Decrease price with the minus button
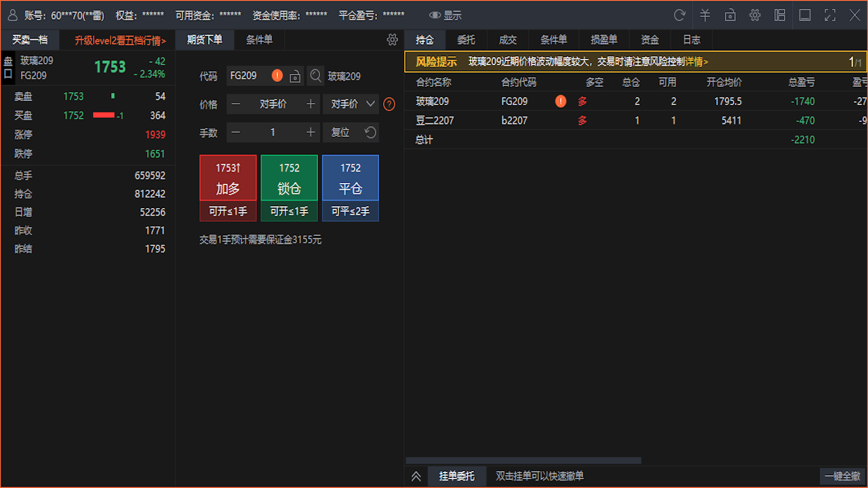Image resolution: width=868 pixels, height=488 pixels. [236, 104]
